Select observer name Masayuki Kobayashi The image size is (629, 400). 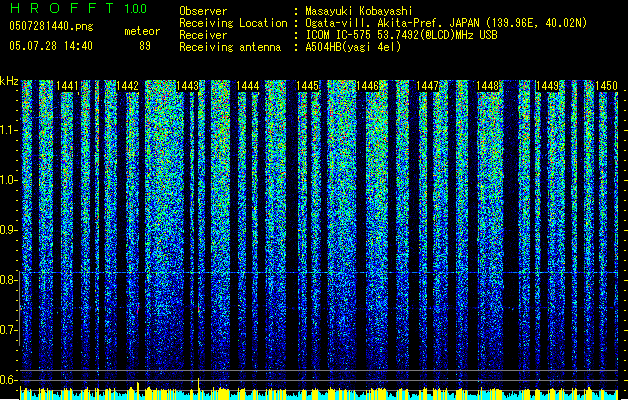359,11
